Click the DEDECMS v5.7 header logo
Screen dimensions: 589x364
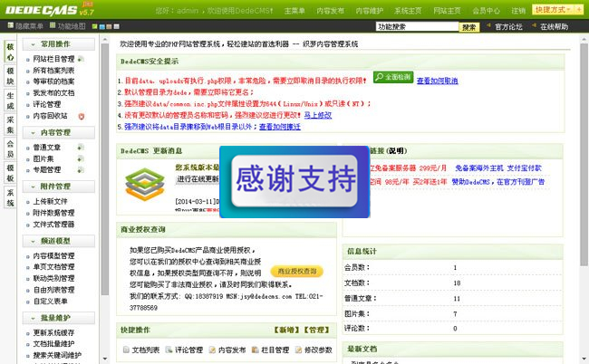pyautogui.click(x=49, y=10)
